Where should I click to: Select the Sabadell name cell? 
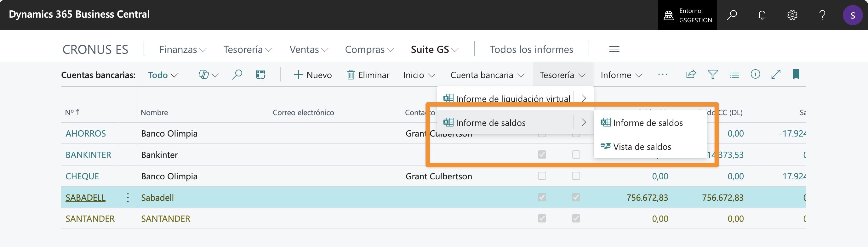(x=157, y=198)
